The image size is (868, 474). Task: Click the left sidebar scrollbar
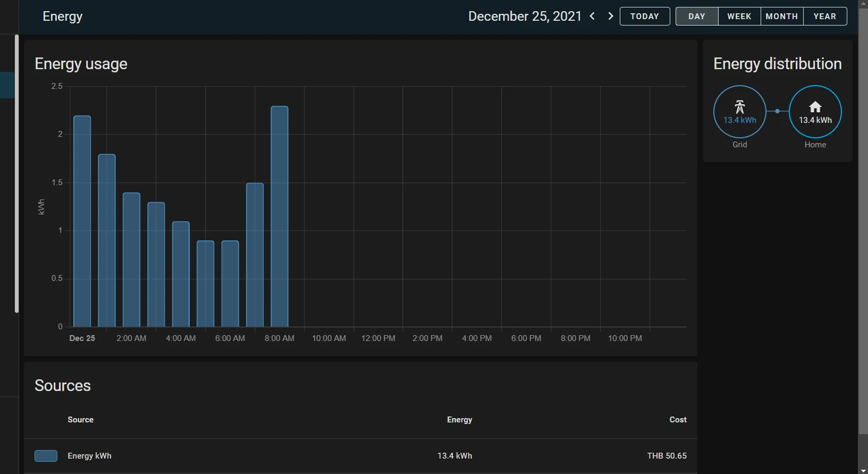[16, 173]
